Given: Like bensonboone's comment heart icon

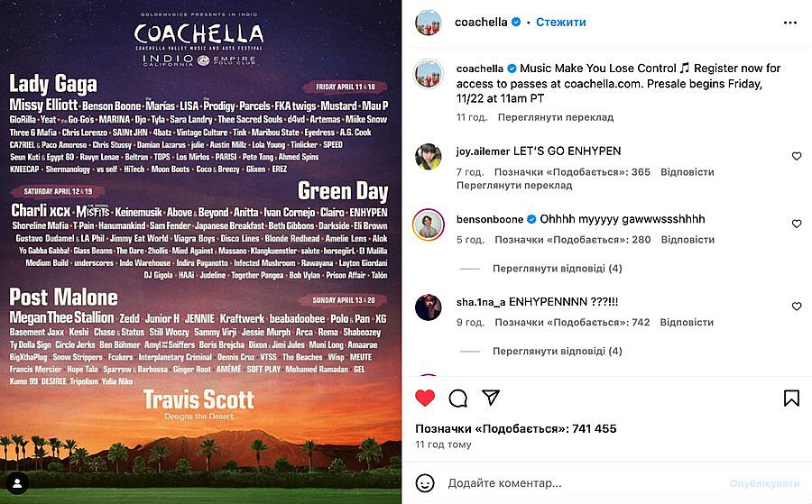Looking at the screenshot, I should click(797, 224).
